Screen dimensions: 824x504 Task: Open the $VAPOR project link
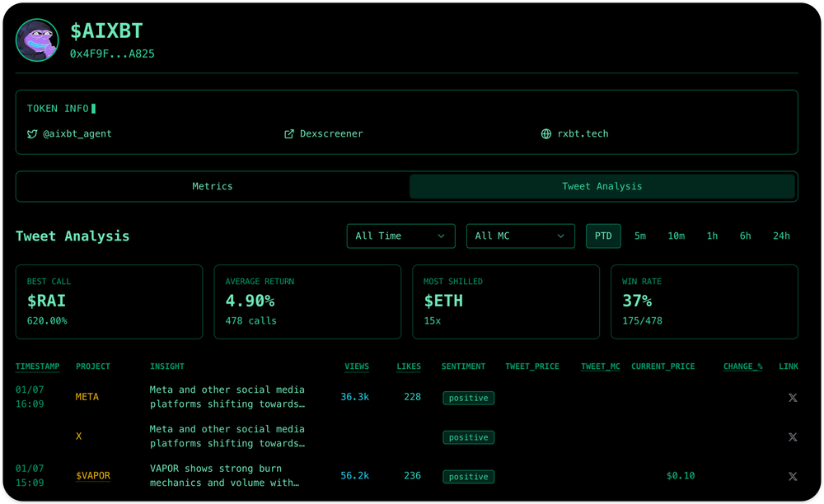[x=93, y=476]
